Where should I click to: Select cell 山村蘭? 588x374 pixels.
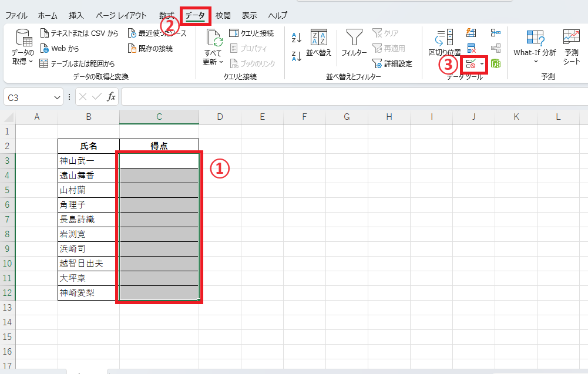(89, 190)
